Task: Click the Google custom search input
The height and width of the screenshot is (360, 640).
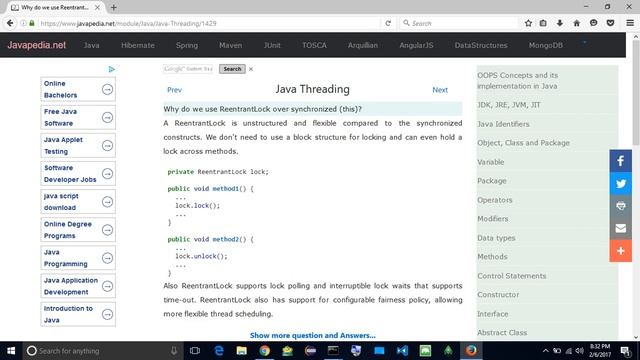Action: [188, 69]
